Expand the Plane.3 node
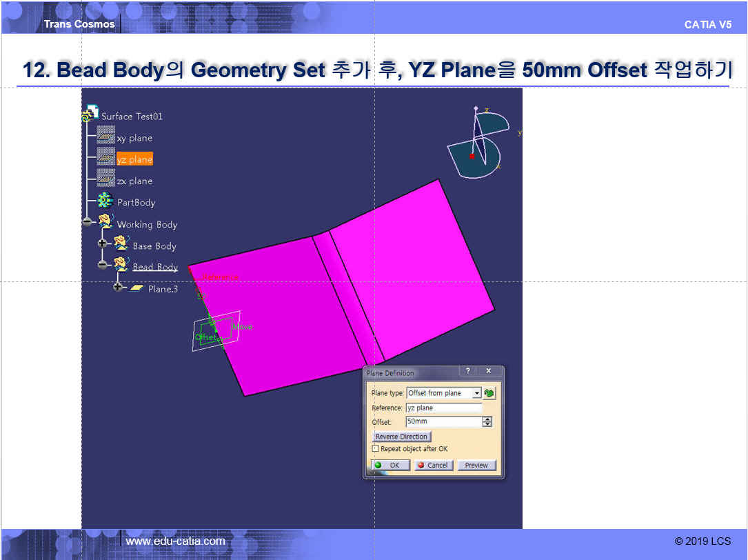 click(x=117, y=287)
